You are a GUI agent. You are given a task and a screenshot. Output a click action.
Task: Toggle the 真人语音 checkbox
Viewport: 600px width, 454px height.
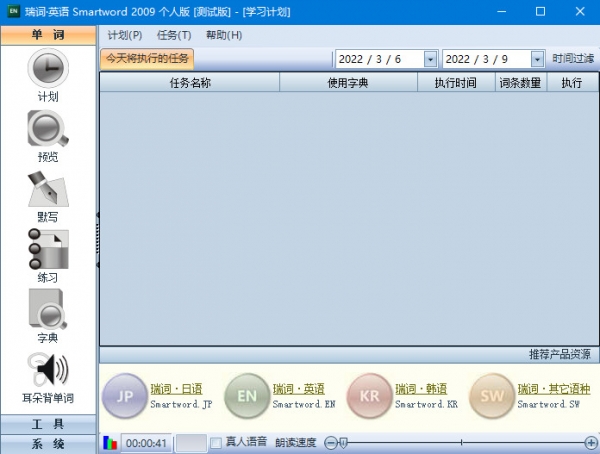[216, 443]
